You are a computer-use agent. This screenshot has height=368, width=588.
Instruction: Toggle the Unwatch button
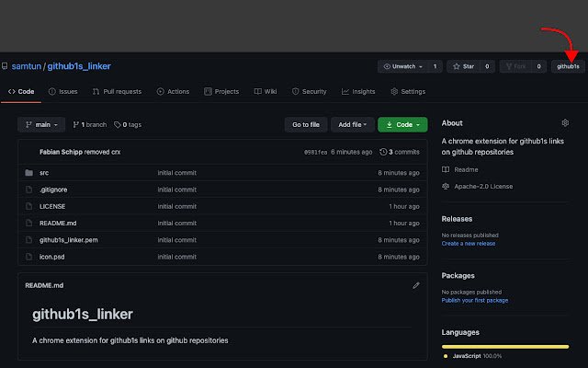[x=402, y=66]
